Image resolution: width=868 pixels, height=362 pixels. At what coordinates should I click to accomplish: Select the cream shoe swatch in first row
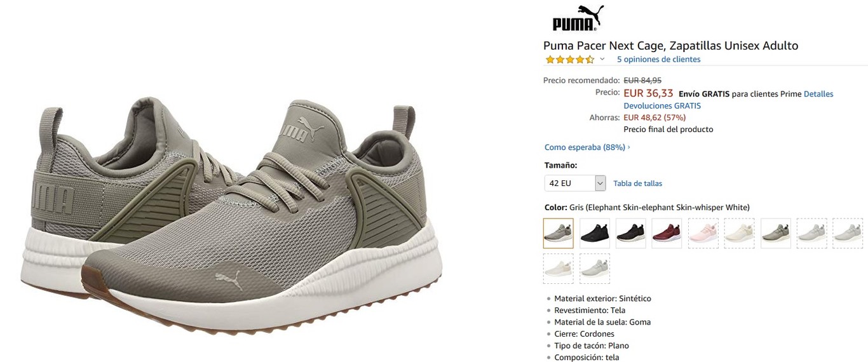pos(740,233)
